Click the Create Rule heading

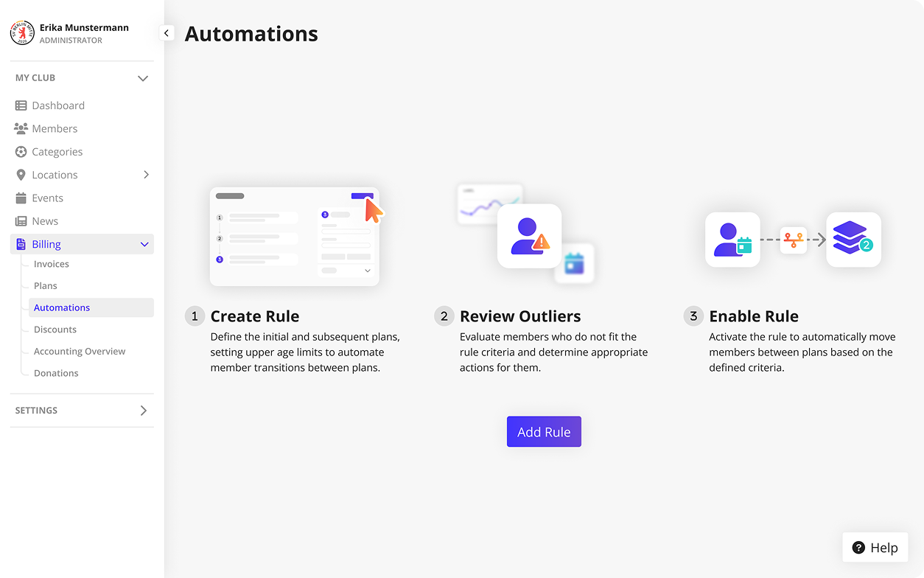(x=255, y=316)
